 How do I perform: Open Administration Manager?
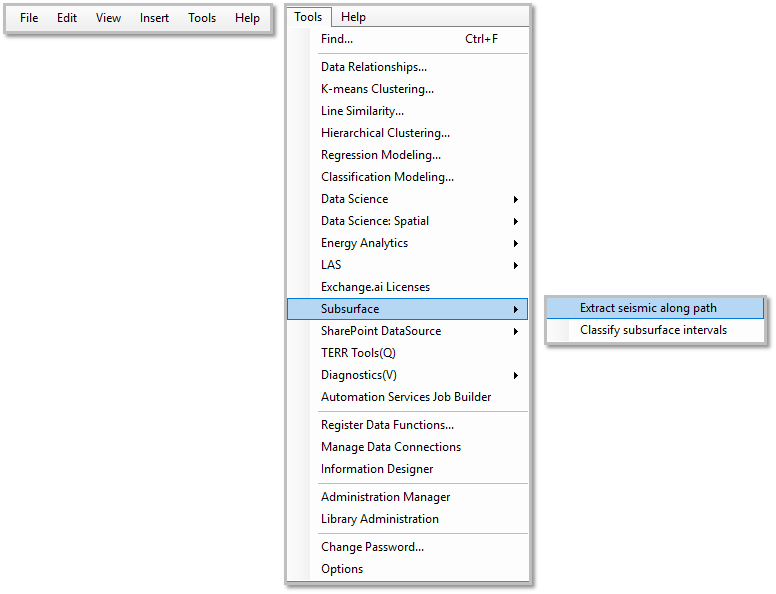click(408, 497)
